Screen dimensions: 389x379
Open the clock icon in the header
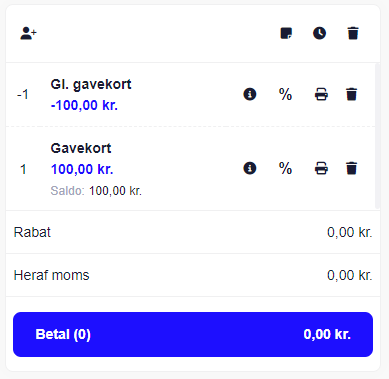(x=319, y=33)
